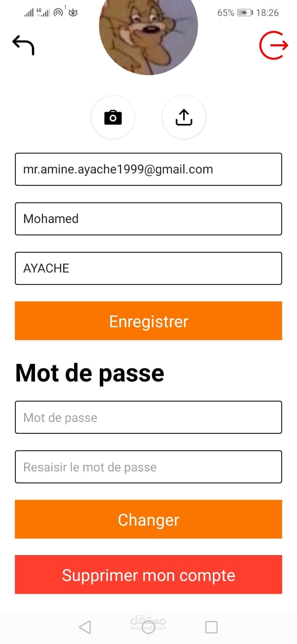Tap the red logout icon

tap(274, 45)
